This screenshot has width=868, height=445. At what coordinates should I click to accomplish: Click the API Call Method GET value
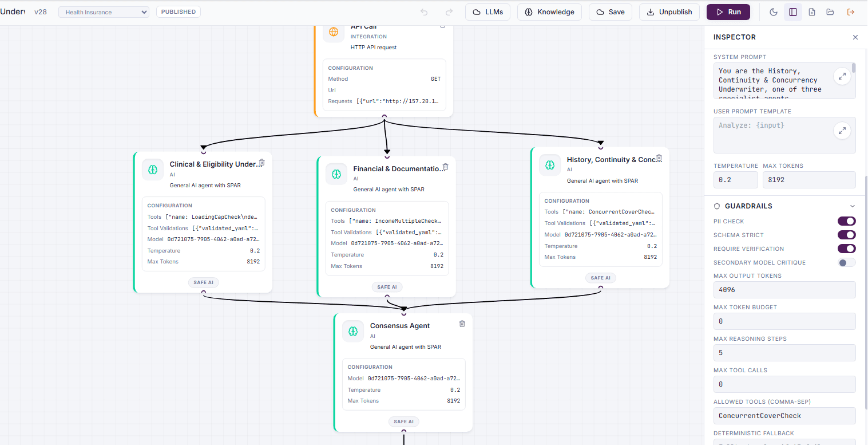pos(435,79)
